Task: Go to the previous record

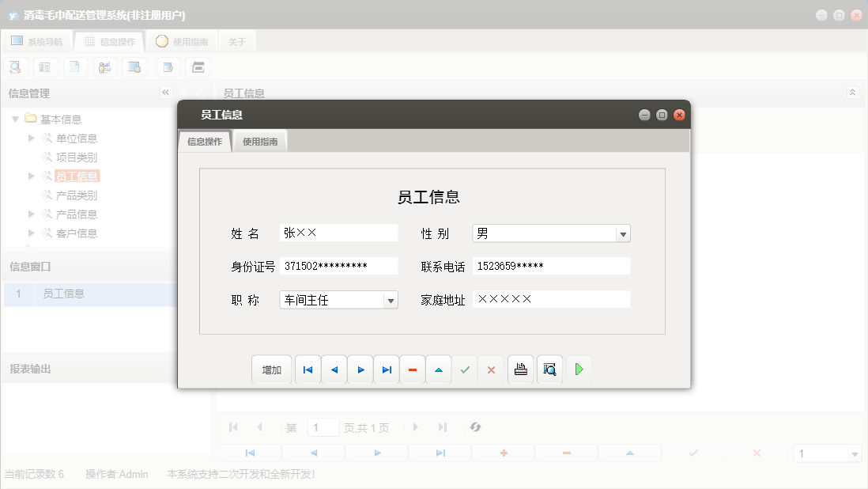Action: coord(334,369)
